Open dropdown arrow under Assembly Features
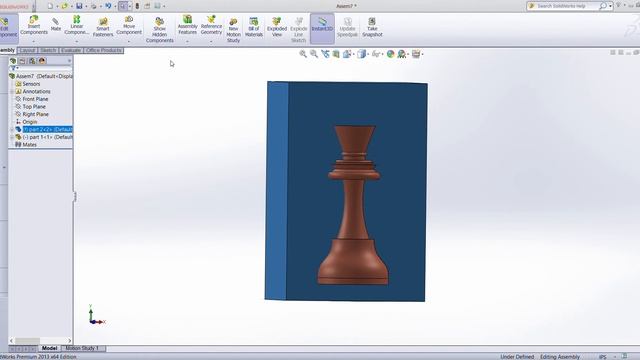Screen dimensions: 640x360 pyautogui.click(x=187, y=41)
